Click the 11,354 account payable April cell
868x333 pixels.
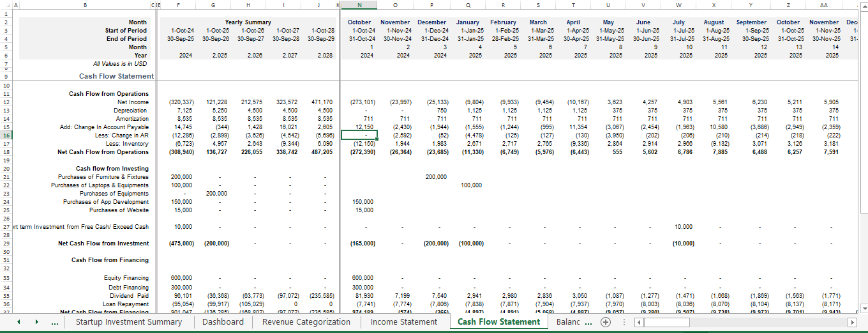point(578,127)
